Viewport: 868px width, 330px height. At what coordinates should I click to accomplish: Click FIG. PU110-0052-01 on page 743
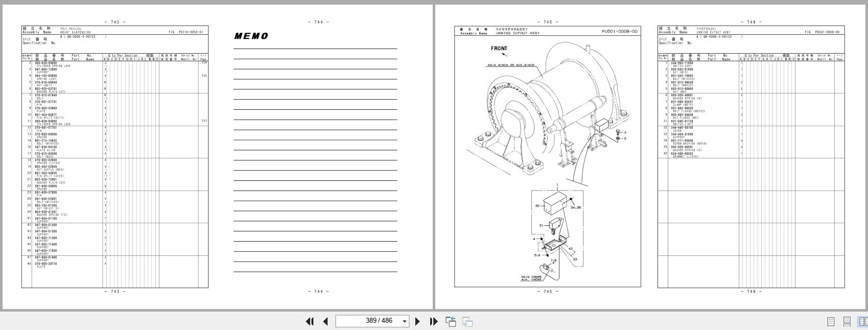(186, 32)
